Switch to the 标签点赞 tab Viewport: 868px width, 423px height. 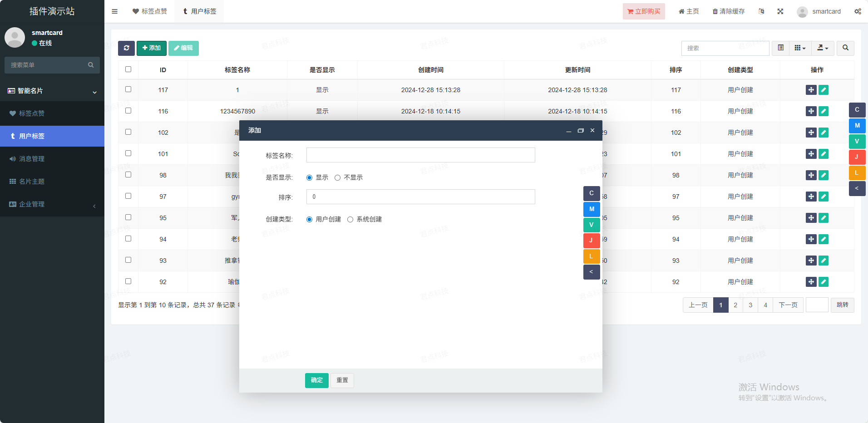pyautogui.click(x=150, y=11)
